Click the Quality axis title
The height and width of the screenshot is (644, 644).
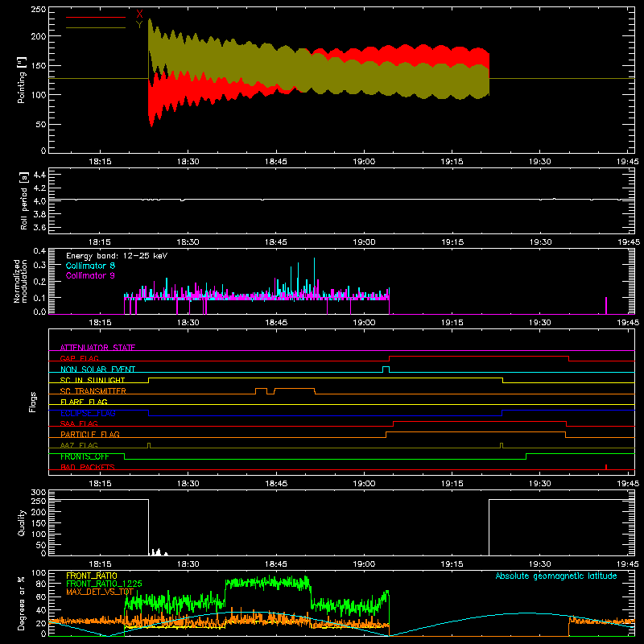(22, 522)
